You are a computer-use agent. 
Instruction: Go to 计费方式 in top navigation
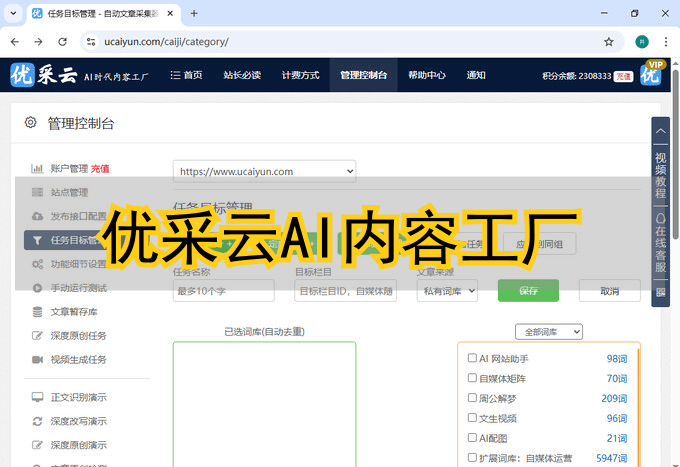tap(300, 75)
